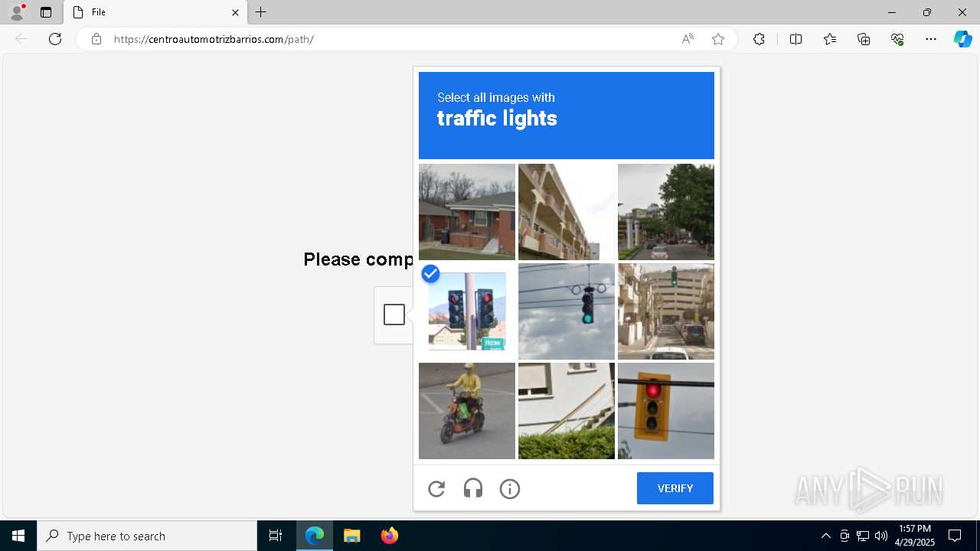Open the volume control in the tray
Image resolution: width=980 pixels, height=551 pixels.
coord(881,536)
